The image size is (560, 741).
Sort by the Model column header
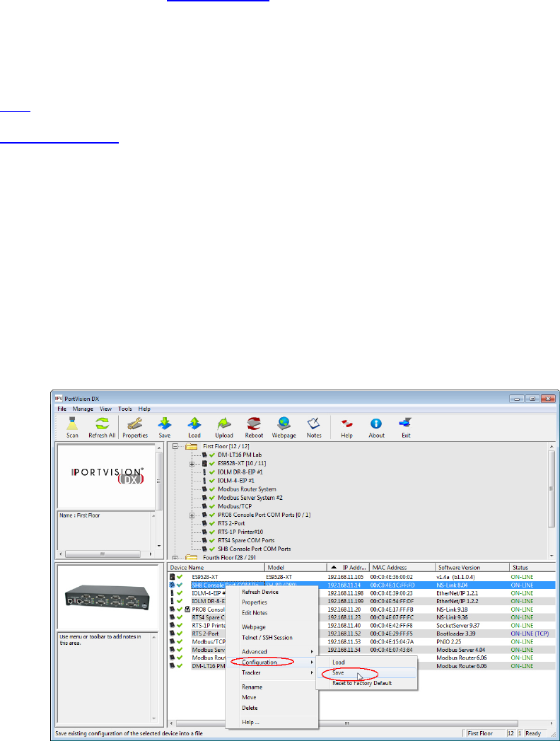click(296, 567)
